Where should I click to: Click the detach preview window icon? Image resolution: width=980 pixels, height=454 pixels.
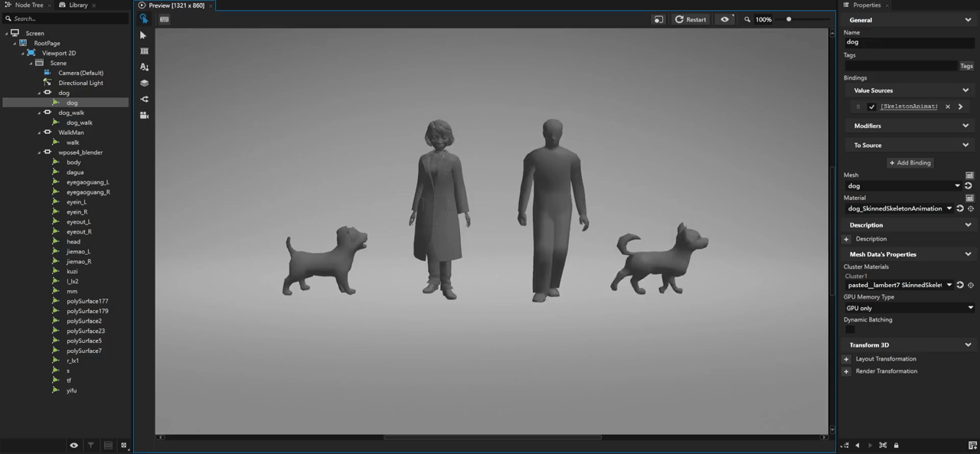tap(658, 19)
